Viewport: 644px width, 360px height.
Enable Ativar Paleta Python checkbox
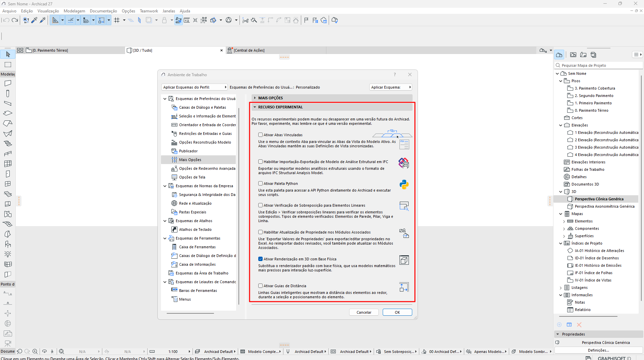pos(260,184)
